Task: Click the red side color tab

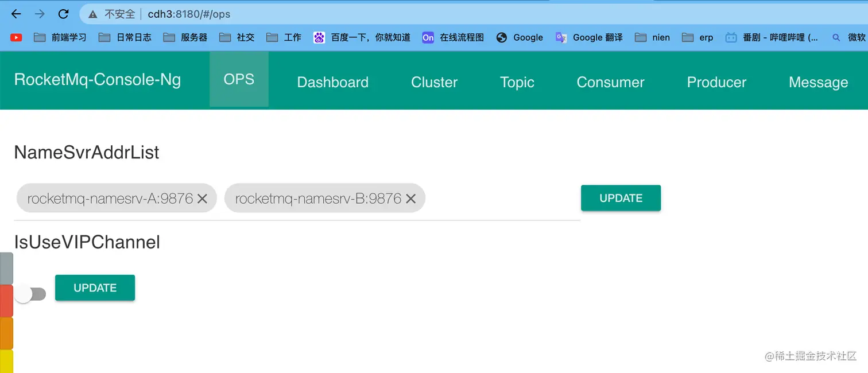Action: 6,301
